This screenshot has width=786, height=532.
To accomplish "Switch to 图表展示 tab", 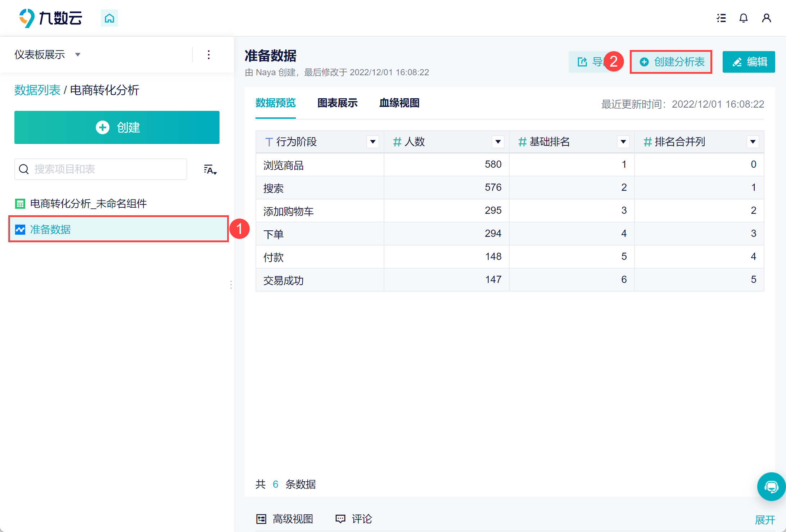I will [337, 103].
